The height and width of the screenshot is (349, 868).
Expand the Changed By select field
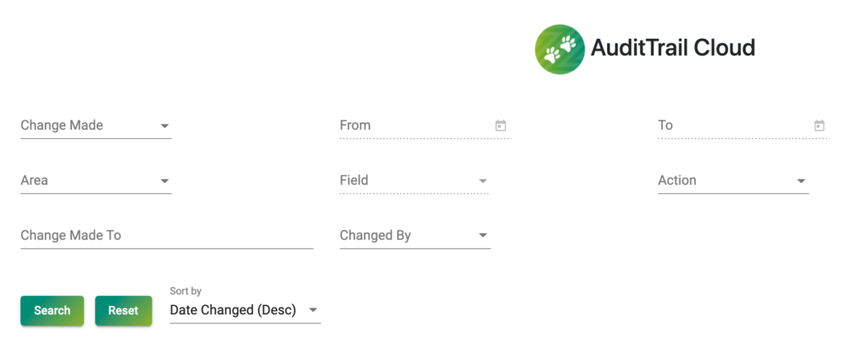pyautogui.click(x=415, y=235)
